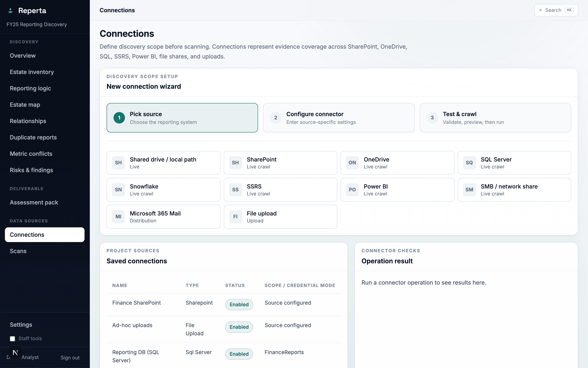Choose SQL Server as the source
588x368 pixels.
point(514,163)
